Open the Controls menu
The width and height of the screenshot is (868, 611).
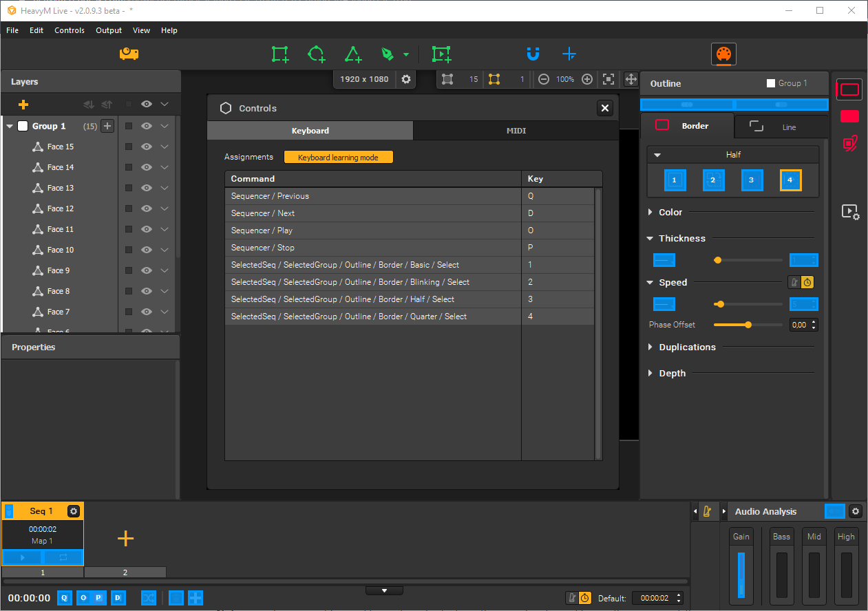[70, 30]
